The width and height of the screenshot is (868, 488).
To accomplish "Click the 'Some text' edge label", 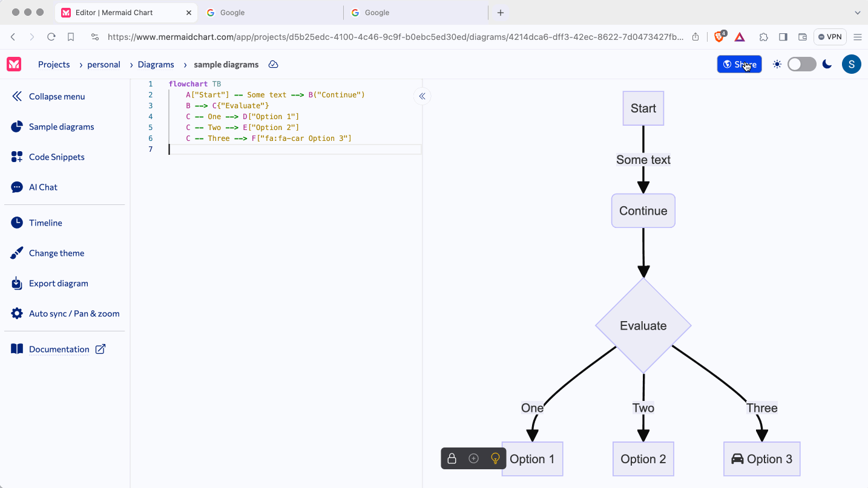I will click(643, 160).
